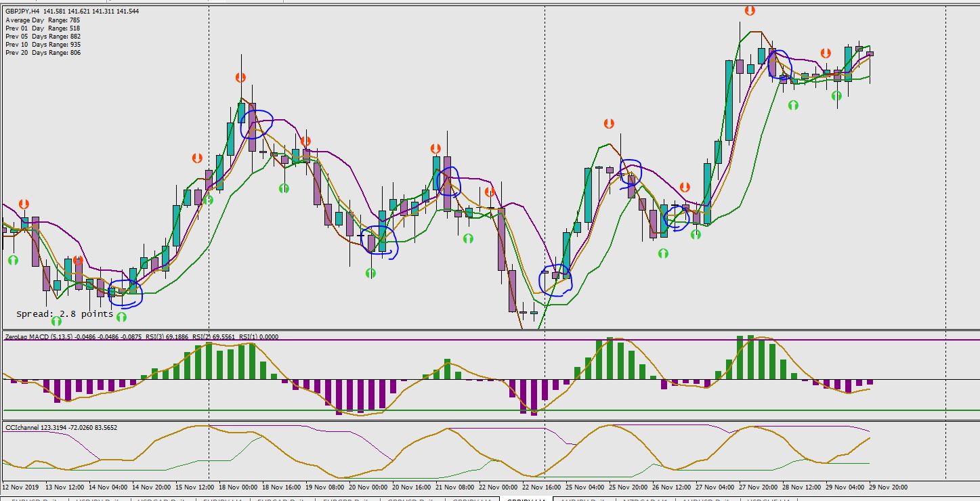Click the '22 Nov 00:00' time axis label

pyautogui.click(x=499, y=487)
